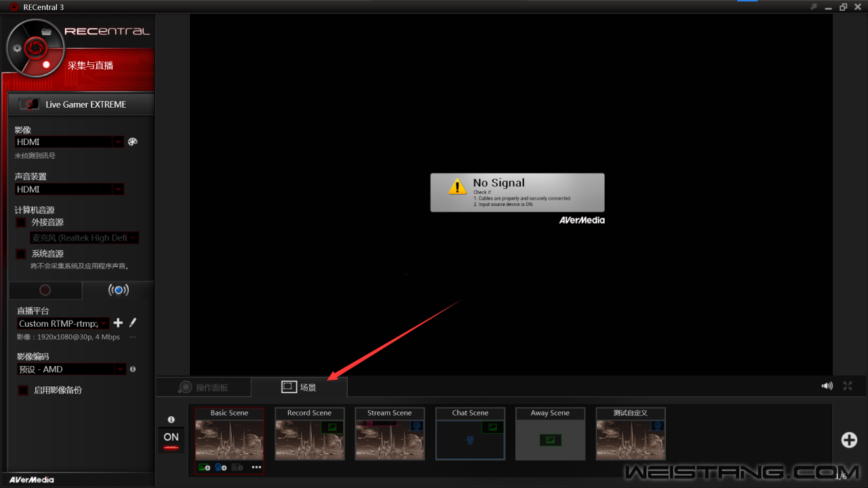Click the 计算机音源 label
Viewport: 868px width, 488px height.
[x=35, y=210]
